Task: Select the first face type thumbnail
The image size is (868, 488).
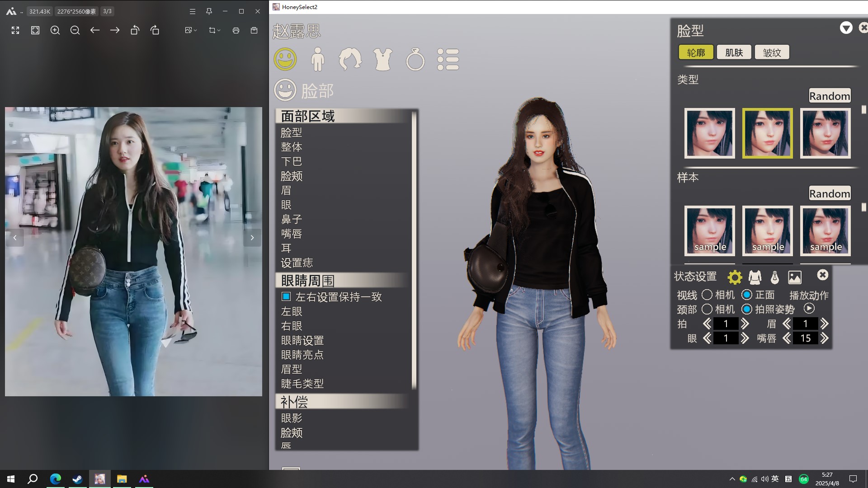Action: pyautogui.click(x=709, y=133)
